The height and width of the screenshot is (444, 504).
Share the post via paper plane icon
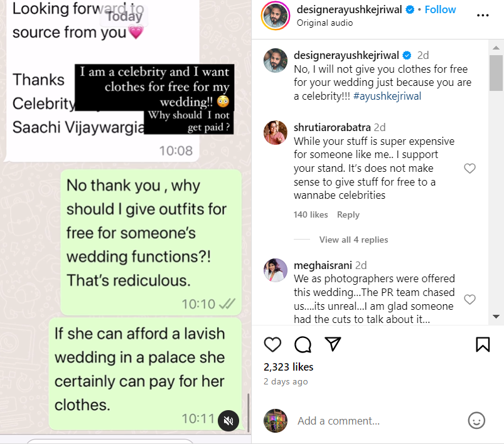point(333,344)
